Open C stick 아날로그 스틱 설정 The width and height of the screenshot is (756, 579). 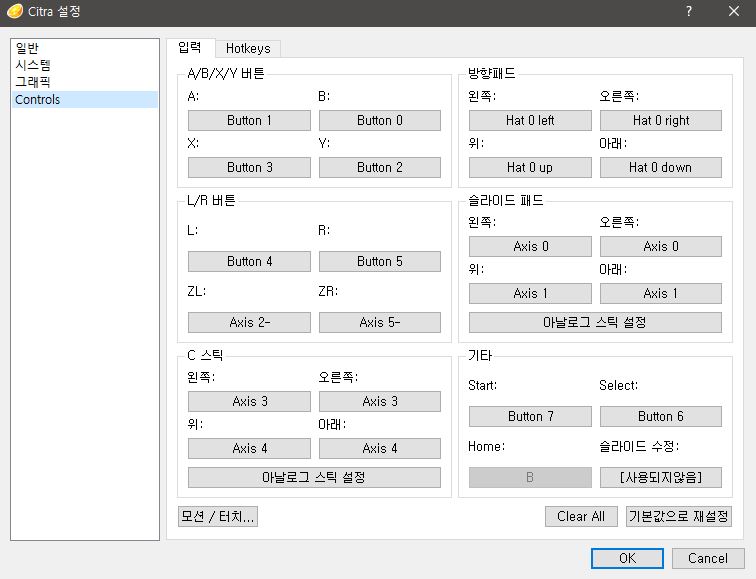(x=314, y=477)
